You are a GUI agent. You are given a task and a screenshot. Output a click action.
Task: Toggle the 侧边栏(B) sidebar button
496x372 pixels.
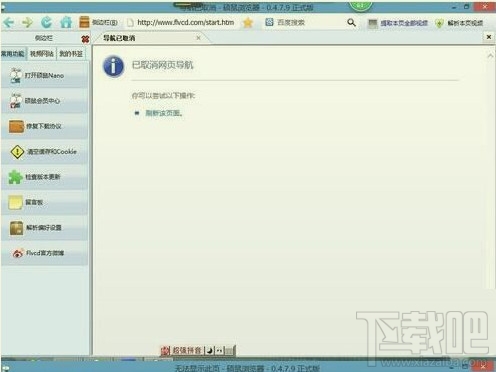(98, 22)
